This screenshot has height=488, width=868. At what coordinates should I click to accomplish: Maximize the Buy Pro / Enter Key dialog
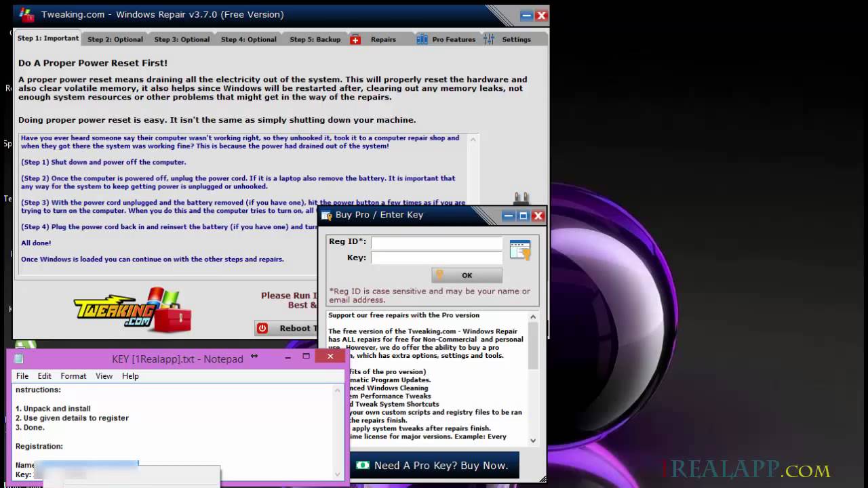click(x=523, y=216)
